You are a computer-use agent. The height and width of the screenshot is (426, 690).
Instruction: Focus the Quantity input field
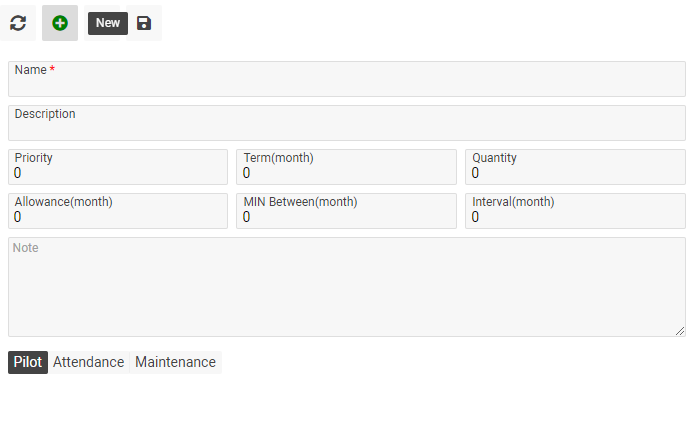point(575,173)
